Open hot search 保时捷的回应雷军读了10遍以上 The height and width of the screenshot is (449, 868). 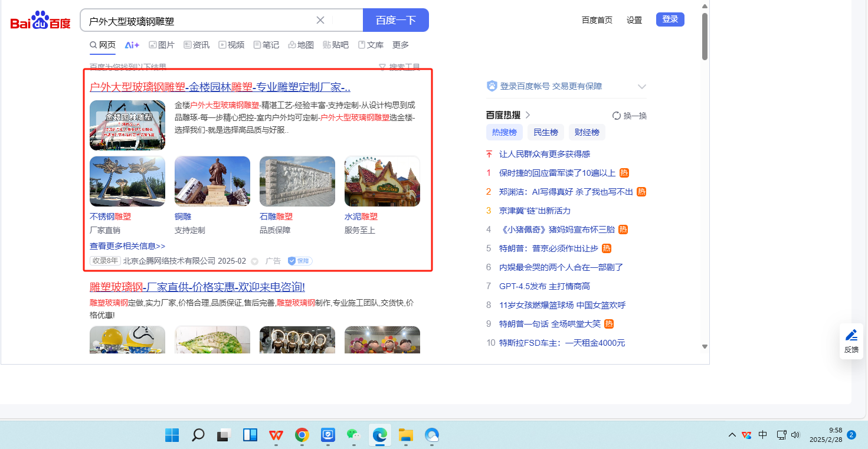pyautogui.click(x=557, y=173)
